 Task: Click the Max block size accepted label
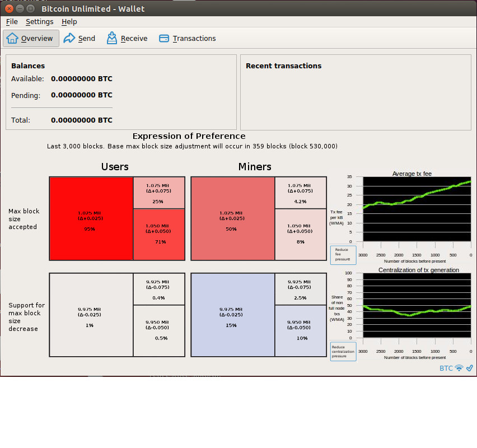[x=24, y=219]
